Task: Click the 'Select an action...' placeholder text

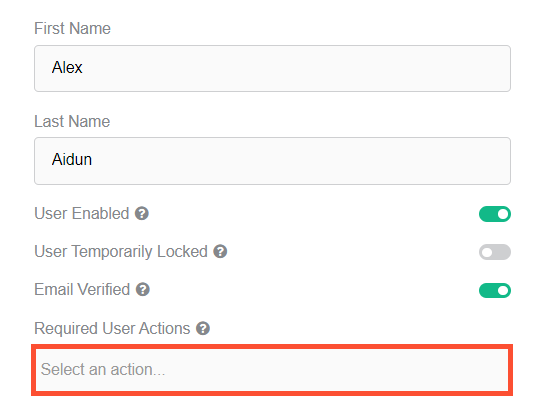Action: coord(103,370)
